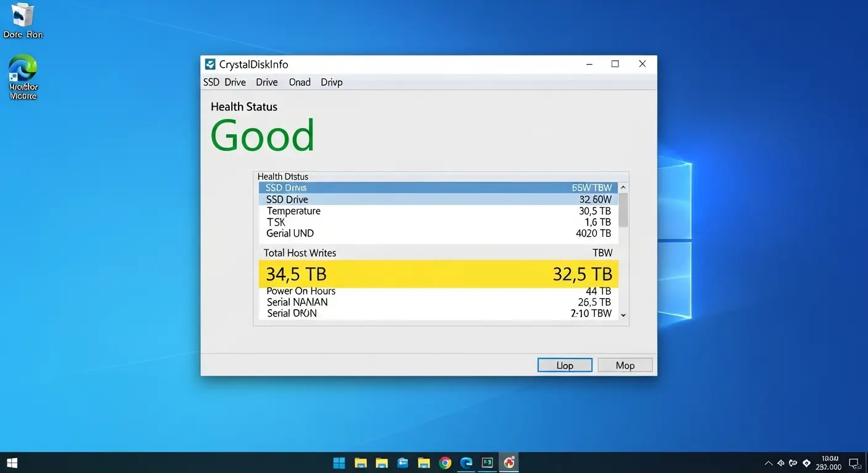This screenshot has height=473, width=868.
Task: Open the SSD menu
Action: pyautogui.click(x=211, y=82)
